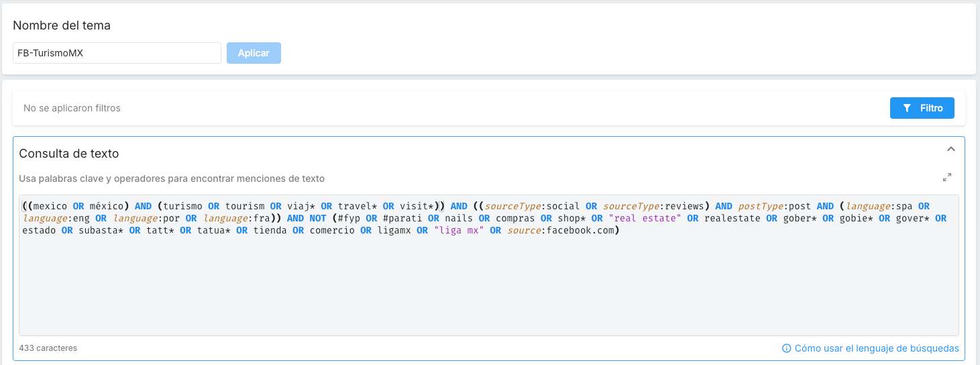Image resolution: width=980 pixels, height=365 pixels.
Task: Focus the topic name field containing FB-TurismoMX
Action: coord(117,53)
